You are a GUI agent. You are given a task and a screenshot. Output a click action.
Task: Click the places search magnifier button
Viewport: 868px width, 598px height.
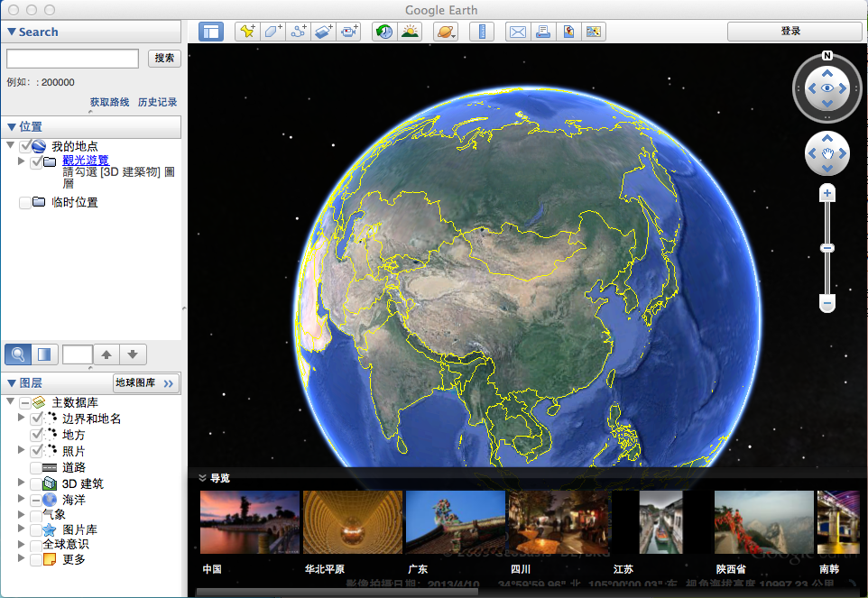tap(18, 354)
